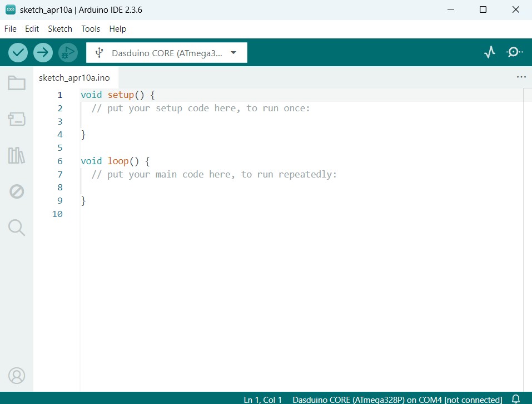Open the editor tab three-dots menu
The width and height of the screenshot is (532, 404).
point(521,77)
